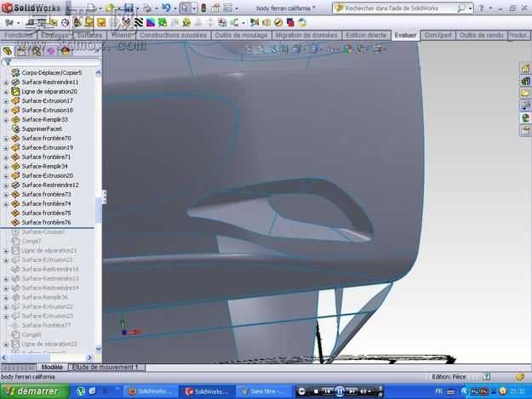Open the help search dropdown arrow
The height and width of the screenshot is (399, 532).
point(471,9)
